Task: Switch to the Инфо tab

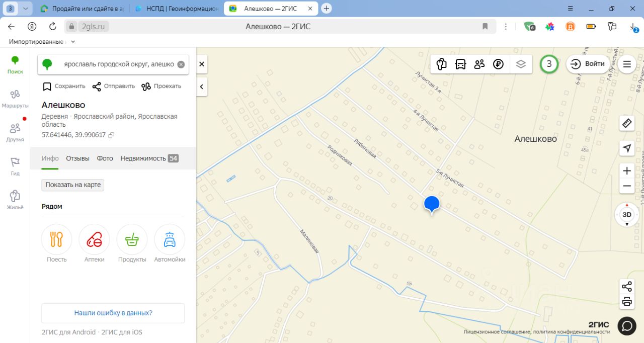Action: point(50,158)
